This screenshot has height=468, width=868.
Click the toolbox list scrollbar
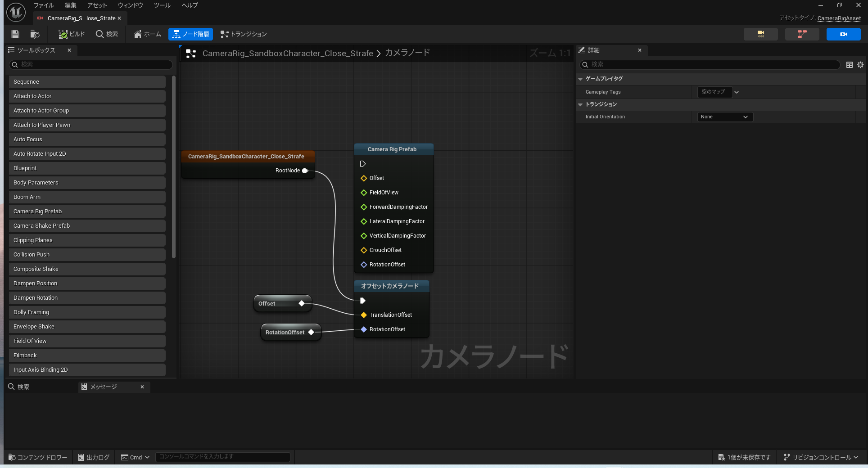click(174, 166)
